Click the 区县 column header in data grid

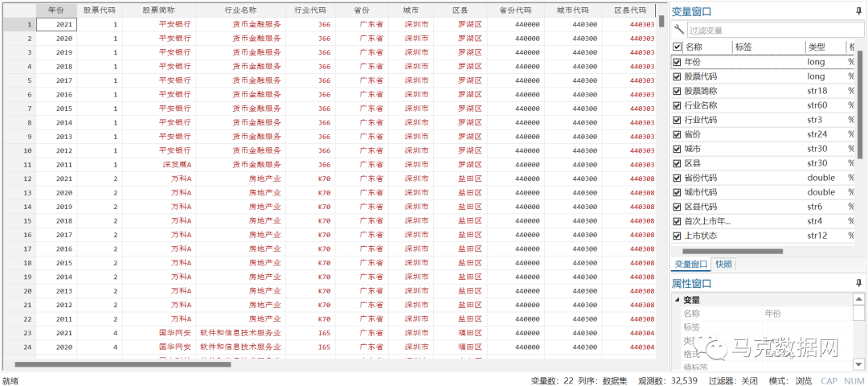click(x=461, y=10)
